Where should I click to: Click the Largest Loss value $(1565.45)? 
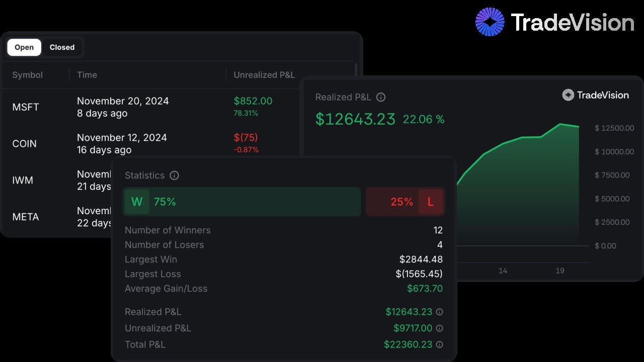[x=419, y=274]
